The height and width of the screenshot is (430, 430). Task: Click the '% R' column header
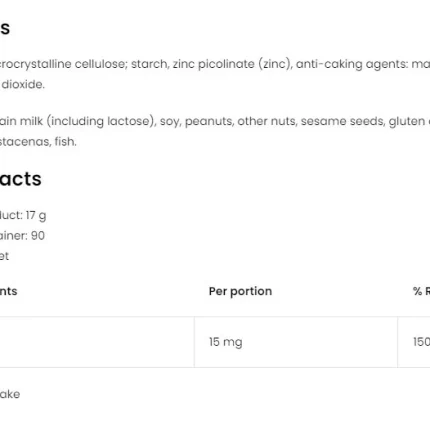coord(422,291)
